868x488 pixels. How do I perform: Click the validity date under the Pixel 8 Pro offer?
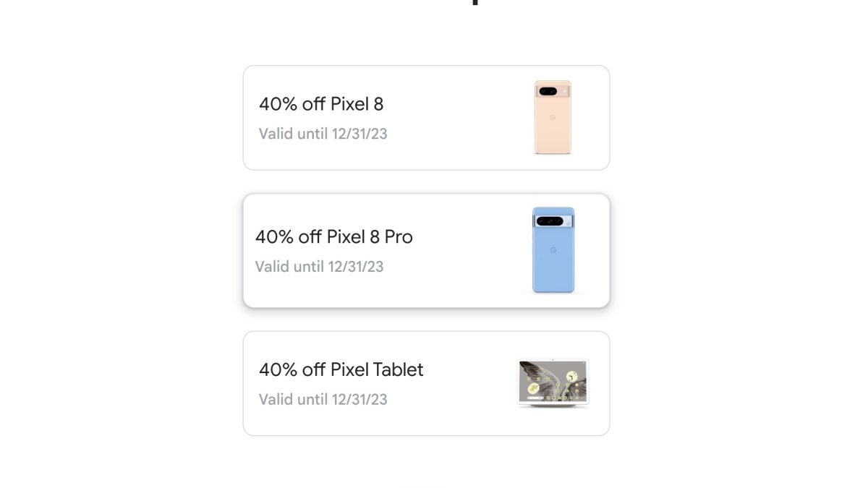pyautogui.click(x=319, y=267)
